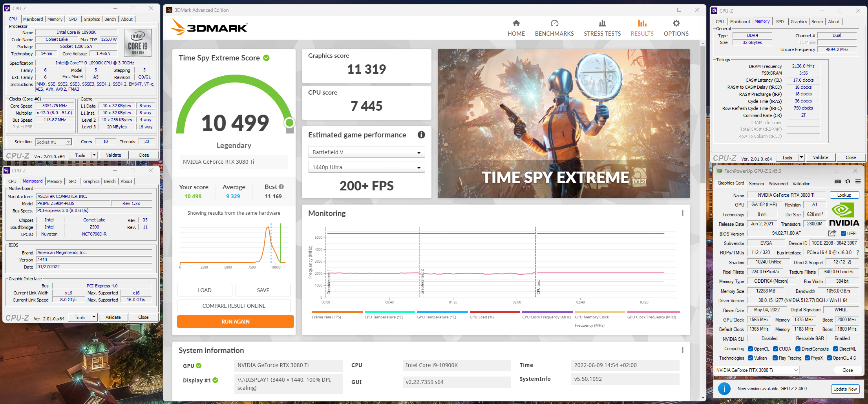
Task: Switch to the SPD tab in the CPU-Z CPU window
Action: (73, 19)
